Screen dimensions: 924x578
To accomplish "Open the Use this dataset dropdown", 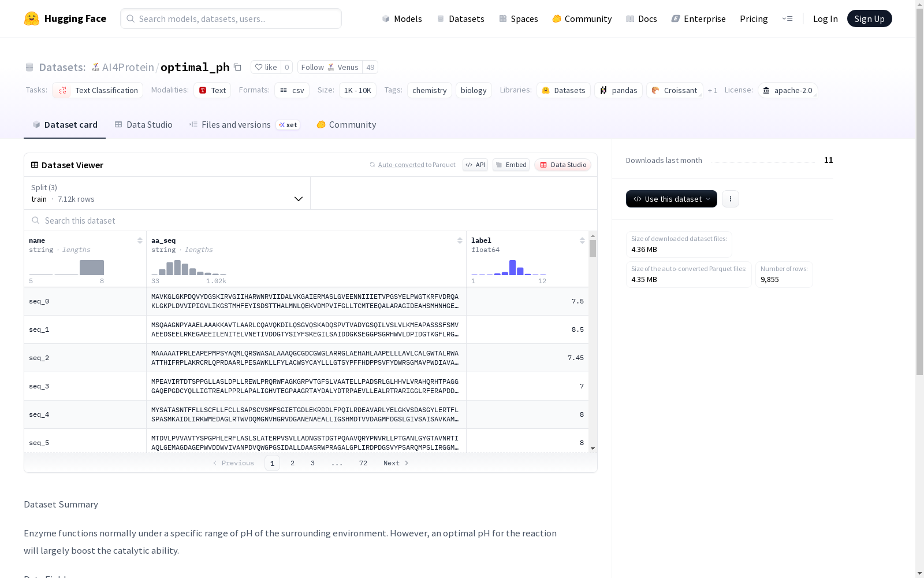I will click(x=672, y=199).
